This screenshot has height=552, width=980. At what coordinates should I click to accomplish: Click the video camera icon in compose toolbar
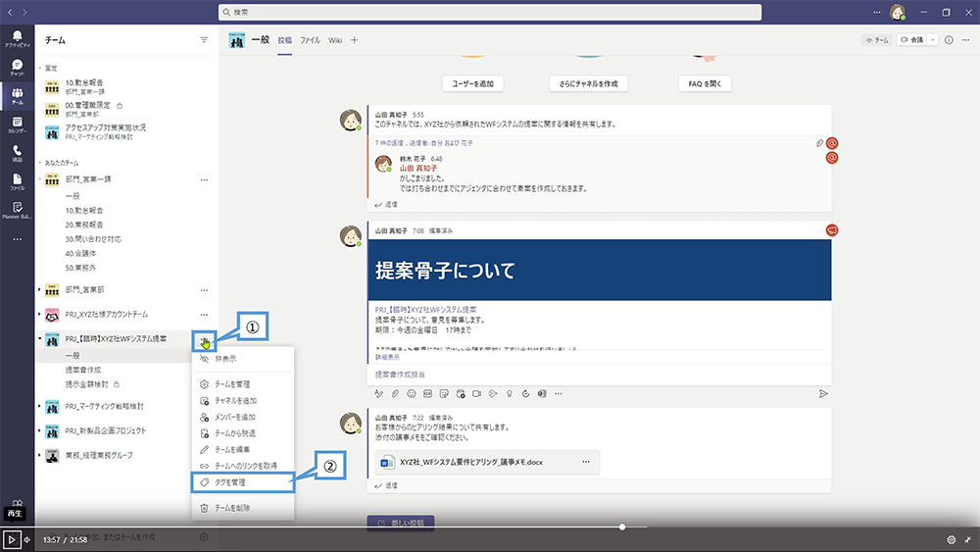[x=477, y=394]
